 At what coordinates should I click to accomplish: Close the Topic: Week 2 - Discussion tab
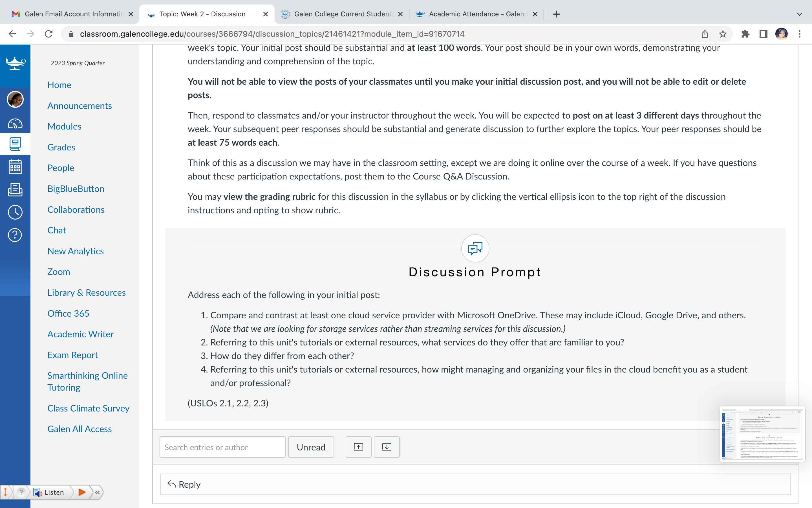coord(265,14)
